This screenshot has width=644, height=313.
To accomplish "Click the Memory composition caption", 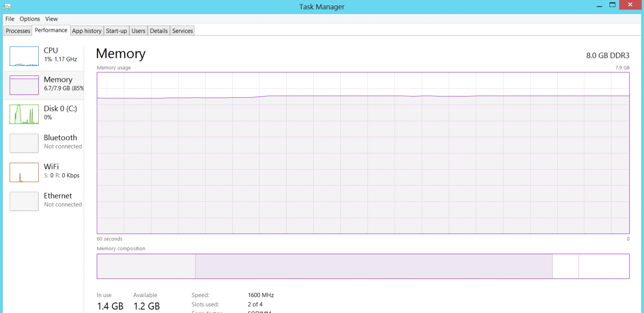I will pos(121,249).
